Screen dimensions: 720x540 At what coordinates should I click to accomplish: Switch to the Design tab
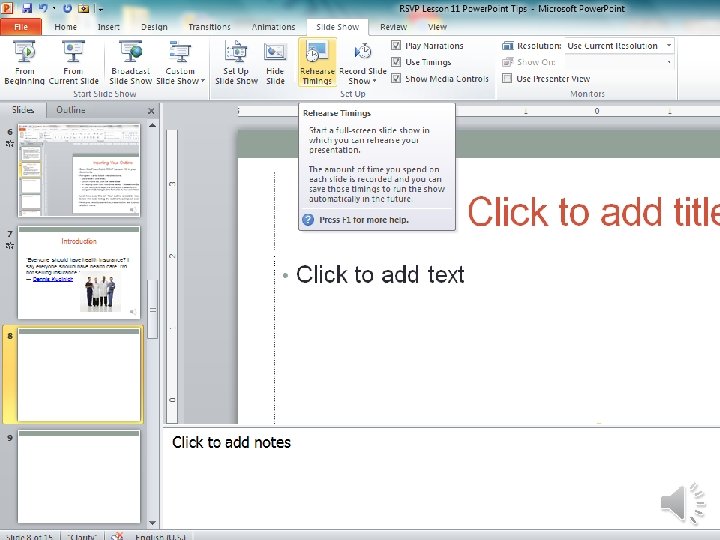(154, 27)
